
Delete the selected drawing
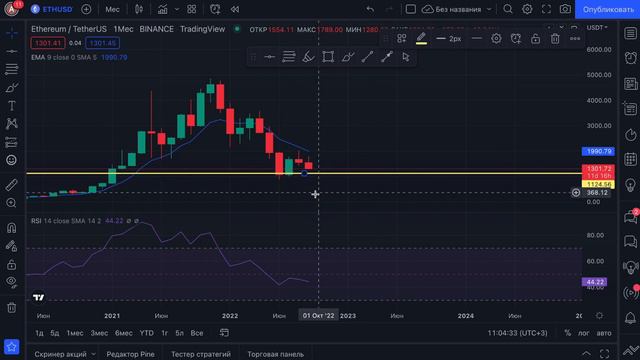click(555, 38)
